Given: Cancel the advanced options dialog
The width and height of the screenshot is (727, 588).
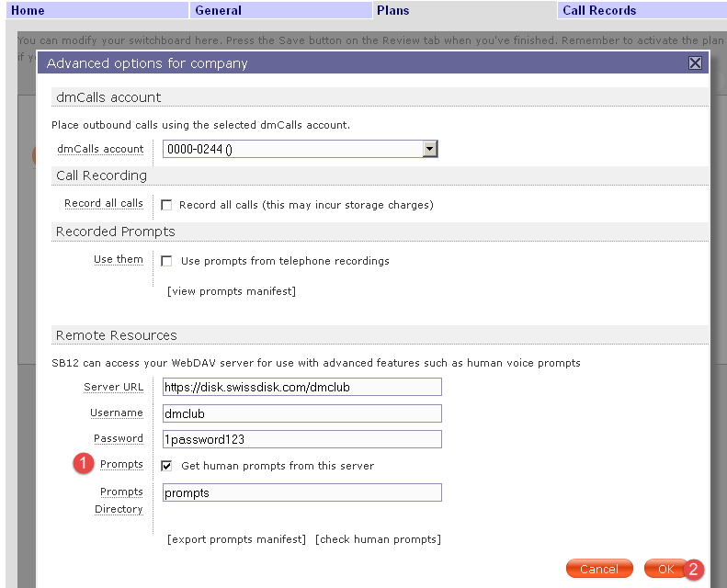Looking at the screenshot, I should pos(599,569).
